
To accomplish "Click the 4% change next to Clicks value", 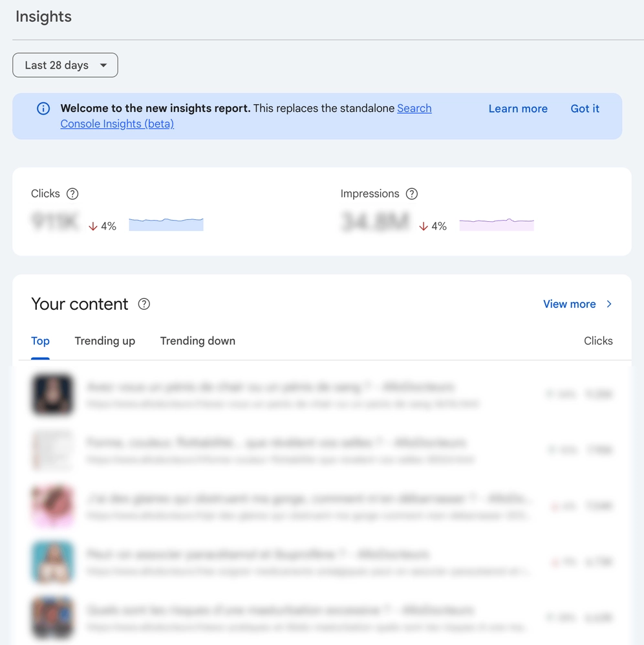I will [x=102, y=226].
